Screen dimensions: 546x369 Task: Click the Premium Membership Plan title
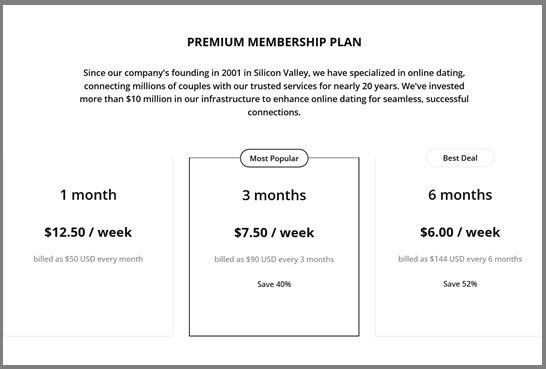pos(274,42)
